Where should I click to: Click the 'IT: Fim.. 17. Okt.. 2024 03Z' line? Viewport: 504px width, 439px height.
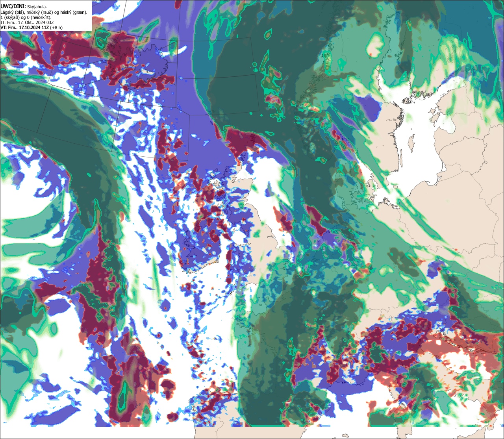pos(27,22)
